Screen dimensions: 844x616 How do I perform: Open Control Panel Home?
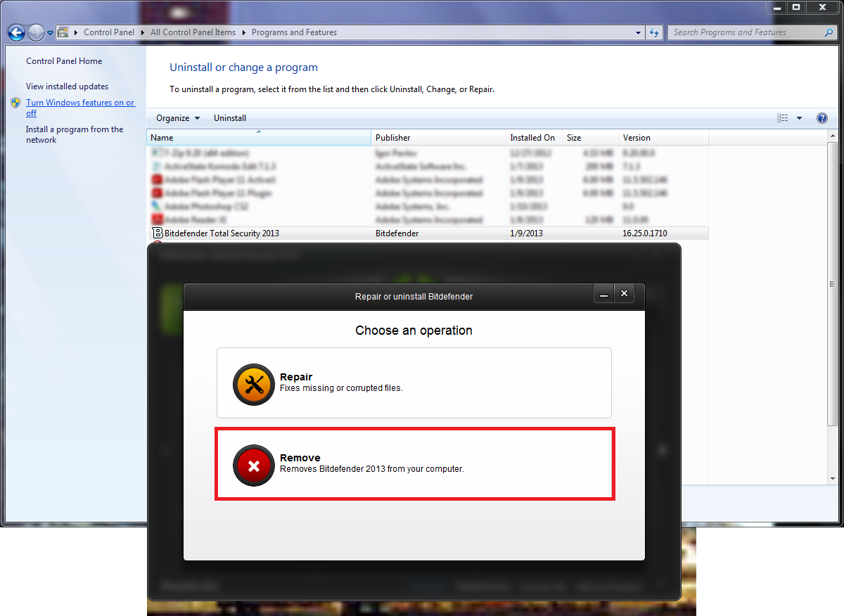click(x=64, y=61)
